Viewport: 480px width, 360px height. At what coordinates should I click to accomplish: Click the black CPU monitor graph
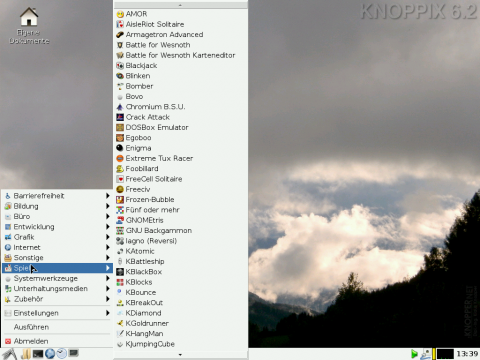coord(445,354)
